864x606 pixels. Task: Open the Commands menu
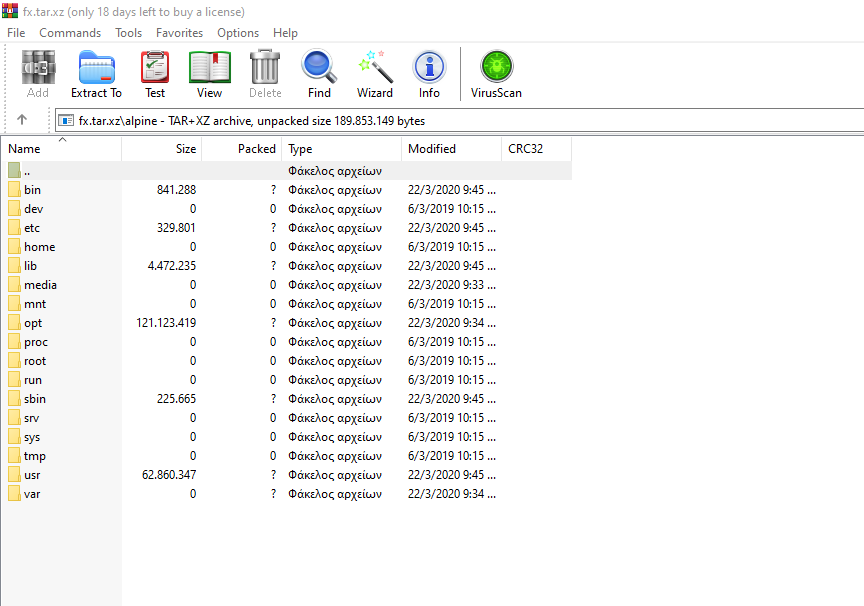coord(70,33)
